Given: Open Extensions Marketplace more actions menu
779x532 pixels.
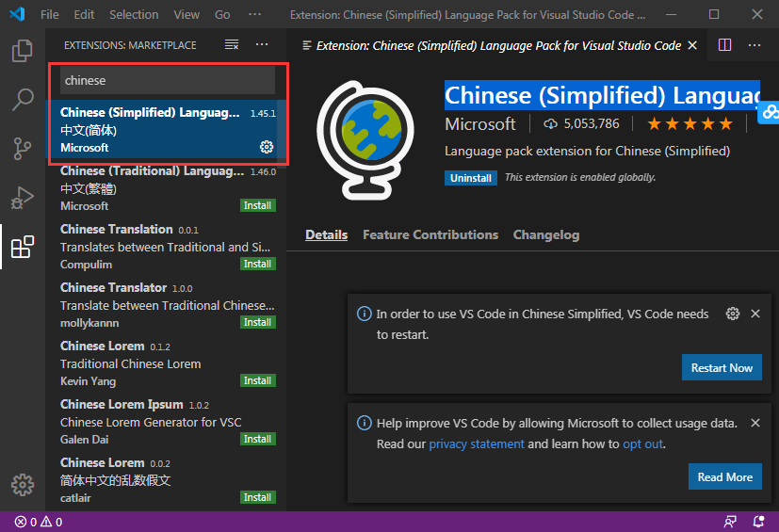Looking at the screenshot, I should 262,44.
